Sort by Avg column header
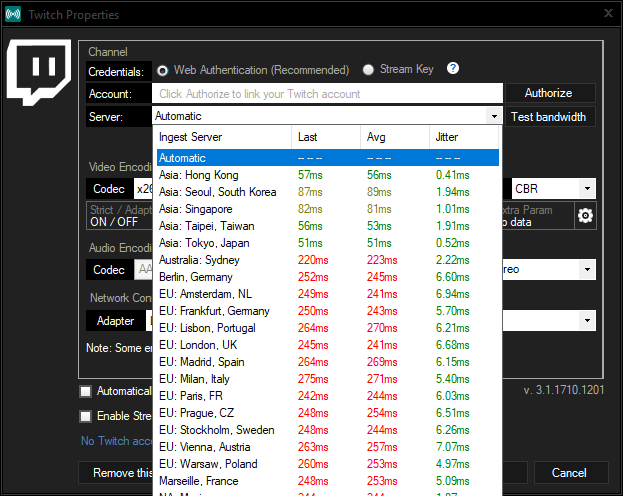The height and width of the screenshot is (496, 623). [x=395, y=137]
